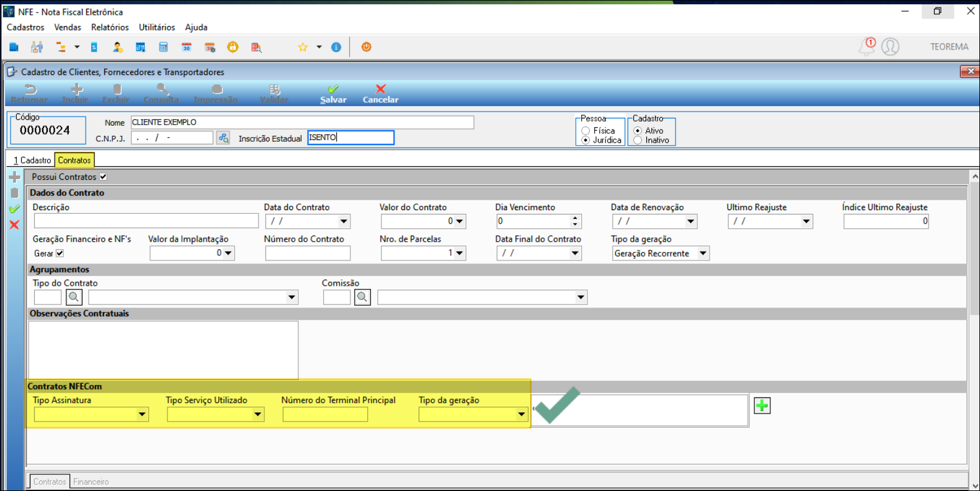This screenshot has width=980, height=491.
Task: Open the Relatórios menu
Action: point(110,27)
